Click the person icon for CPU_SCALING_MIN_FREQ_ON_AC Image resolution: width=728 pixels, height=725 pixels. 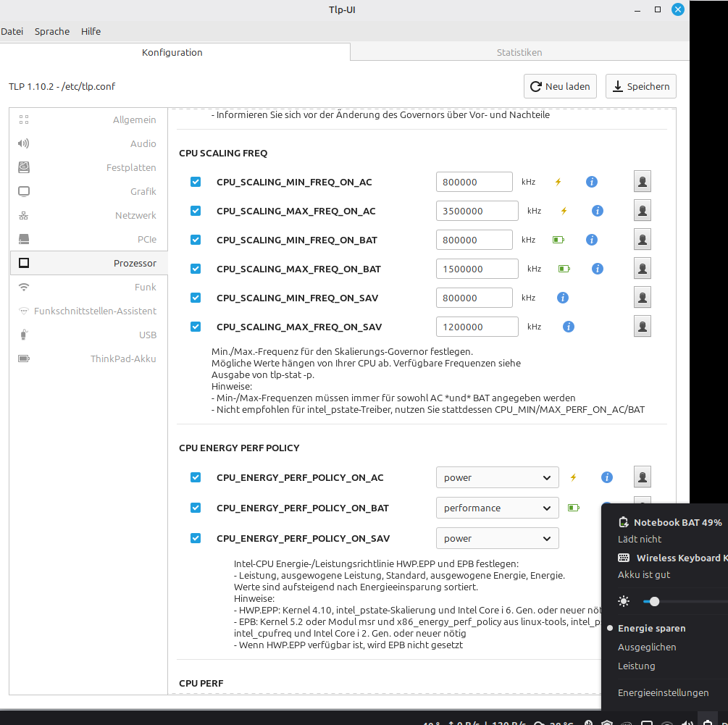coord(643,182)
